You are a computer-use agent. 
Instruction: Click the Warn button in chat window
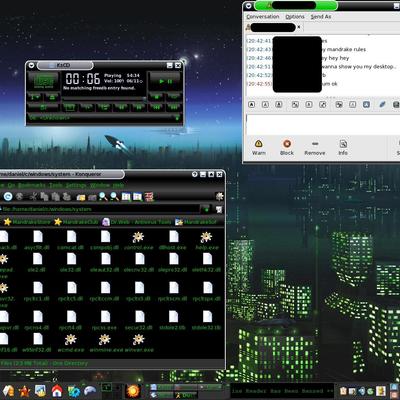[x=258, y=148]
